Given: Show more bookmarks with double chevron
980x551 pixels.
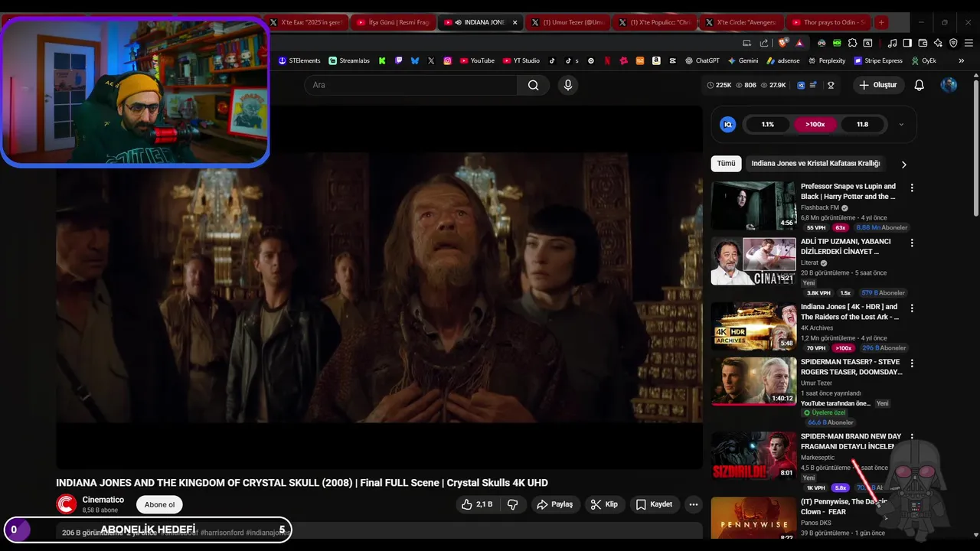Looking at the screenshot, I should pyautogui.click(x=961, y=60).
